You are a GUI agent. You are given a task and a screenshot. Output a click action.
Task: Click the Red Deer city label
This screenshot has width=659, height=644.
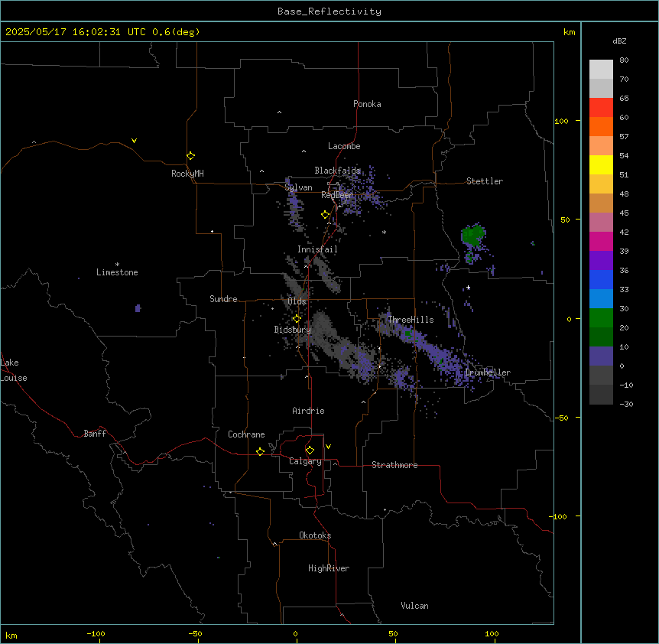pos(337,195)
